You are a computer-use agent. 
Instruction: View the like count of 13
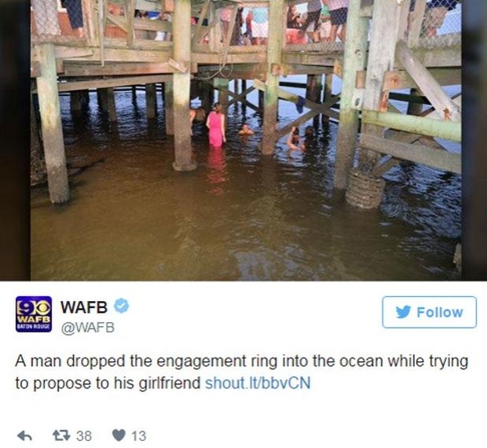(138, 436)
